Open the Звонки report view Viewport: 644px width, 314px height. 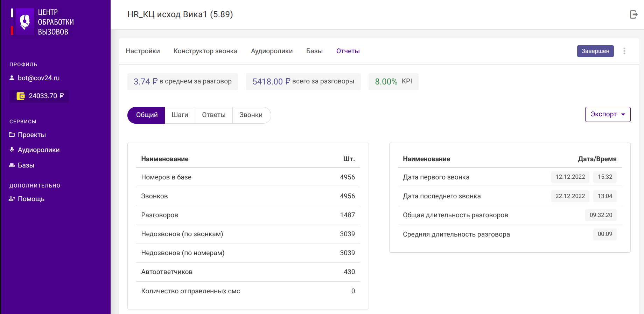pyautogui.click(x=251, y=115)
